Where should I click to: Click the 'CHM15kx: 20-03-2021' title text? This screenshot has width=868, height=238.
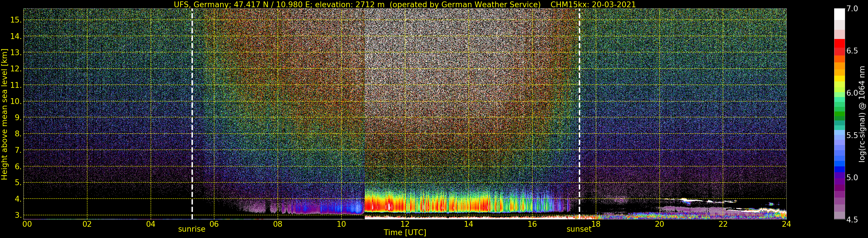tap(593, 4)
